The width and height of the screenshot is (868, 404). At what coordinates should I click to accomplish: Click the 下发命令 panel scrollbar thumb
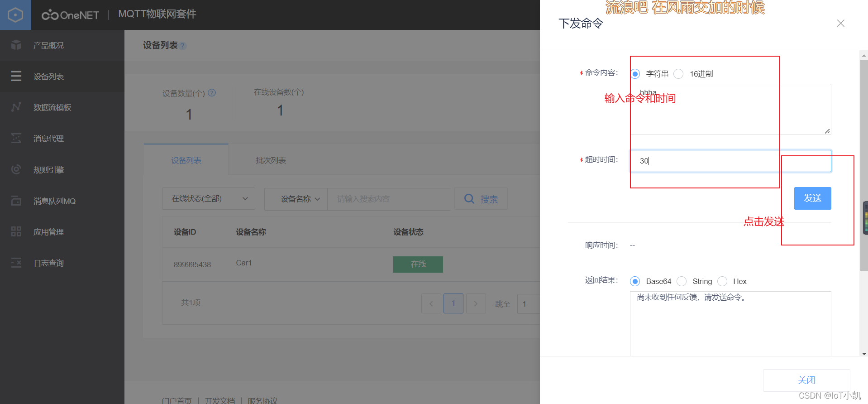864,165
